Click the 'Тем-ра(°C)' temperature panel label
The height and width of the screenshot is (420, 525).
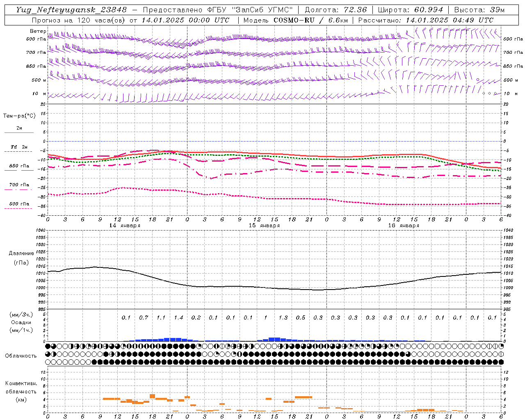click(x=19, y=116)
